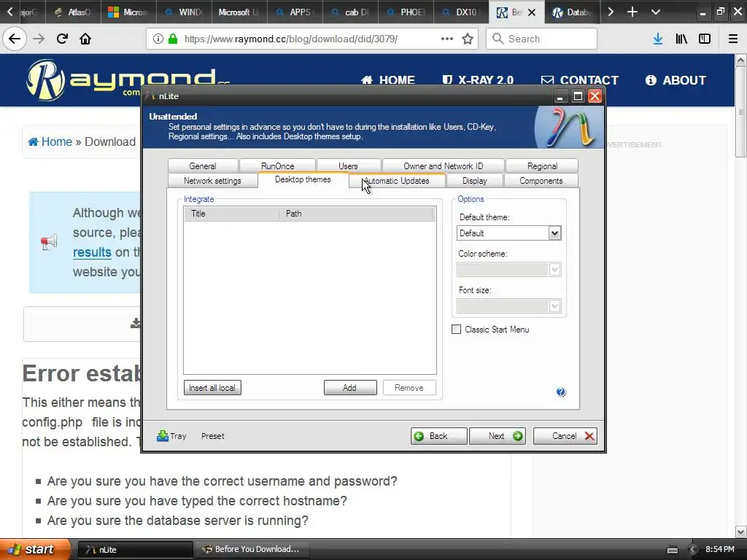
Task: Open the Automatic Updates tab
Action: [x=397, y=181]
